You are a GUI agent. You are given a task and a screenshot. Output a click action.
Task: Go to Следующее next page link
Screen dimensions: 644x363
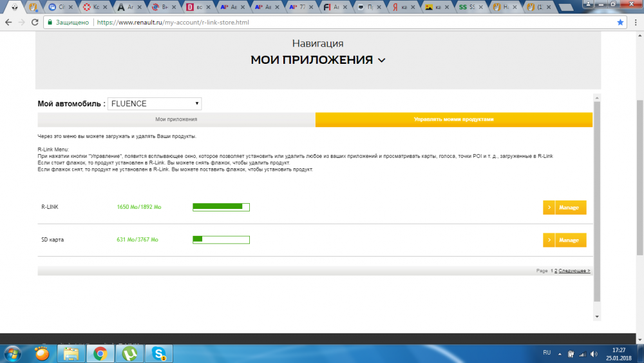click(574, 271)
